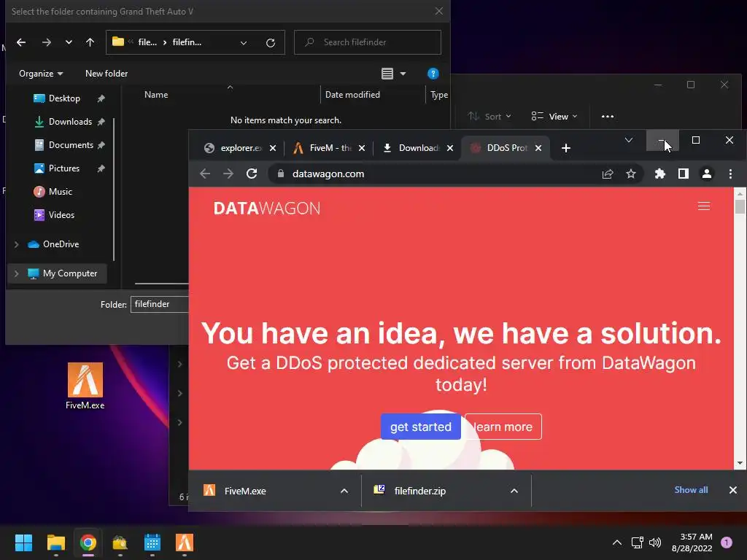
Task: Toggle Chrome side panel
Action: point(683,174)
